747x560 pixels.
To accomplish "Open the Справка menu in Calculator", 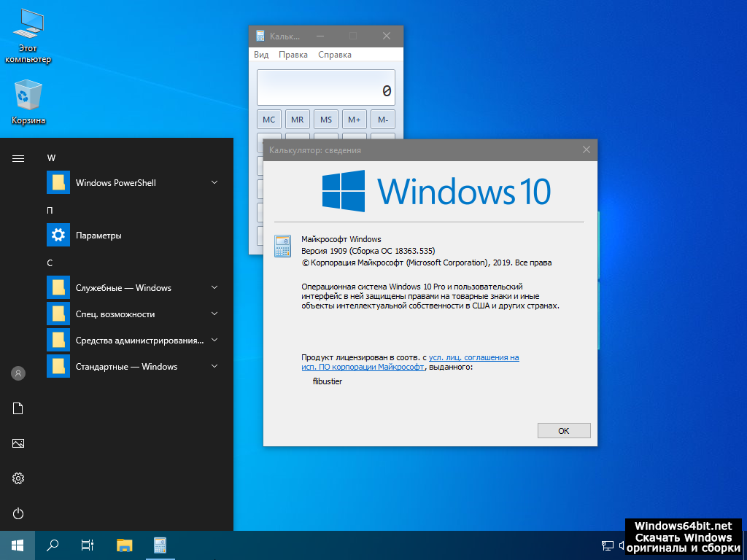I will click(335, 55).
